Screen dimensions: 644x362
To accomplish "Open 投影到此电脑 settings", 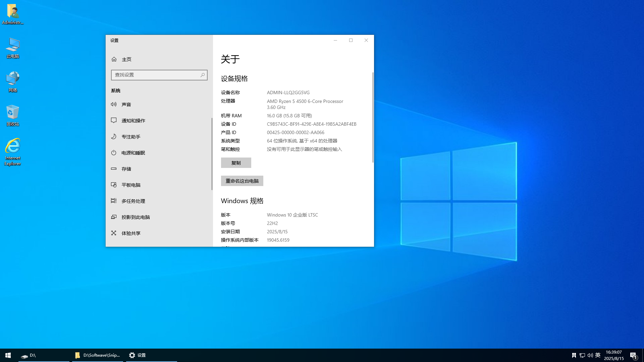I will pos(114,217).
